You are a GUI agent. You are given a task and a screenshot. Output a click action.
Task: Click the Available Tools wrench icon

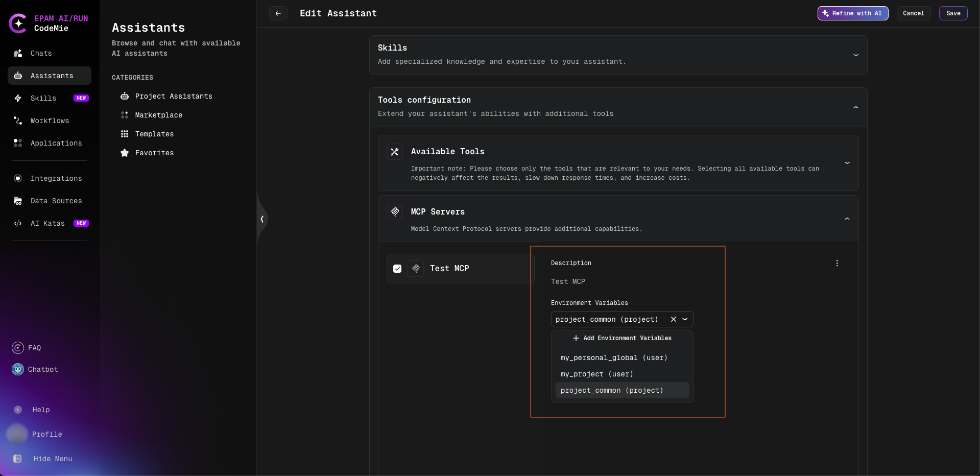395,152
